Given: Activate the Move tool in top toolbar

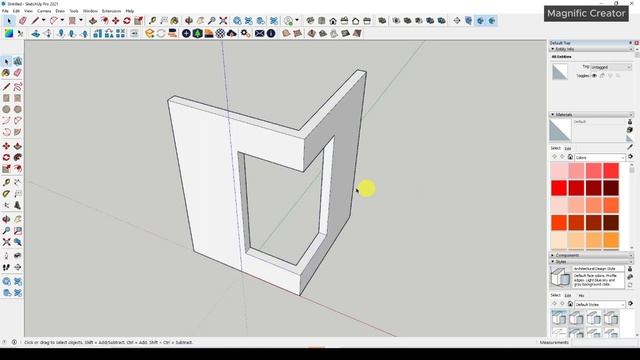Looking at the screenshot, I should (116, 20).
